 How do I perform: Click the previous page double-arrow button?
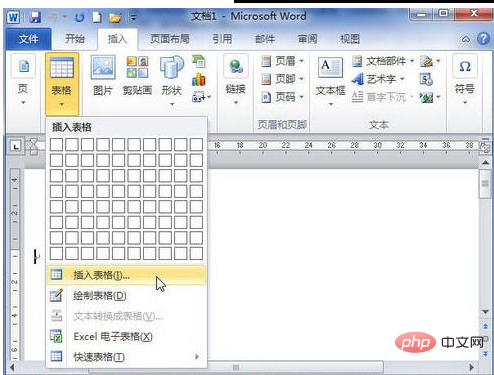click(485, 326)
